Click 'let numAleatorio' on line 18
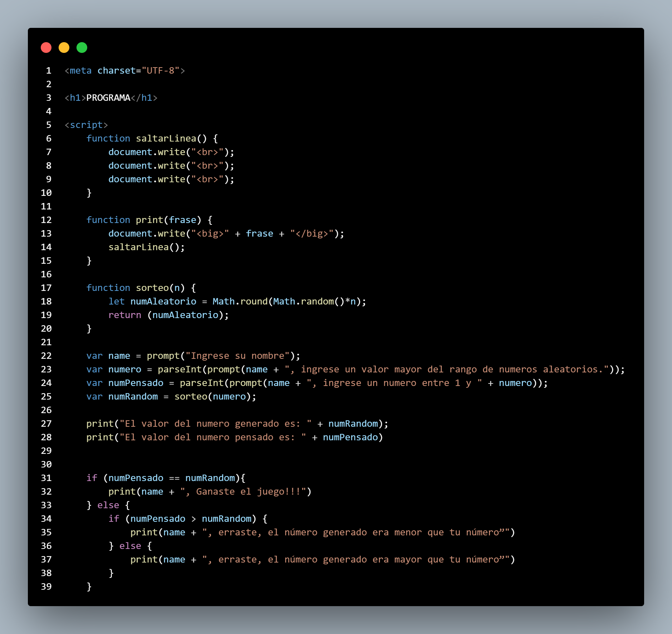672x634 pixels. point(152,302)
